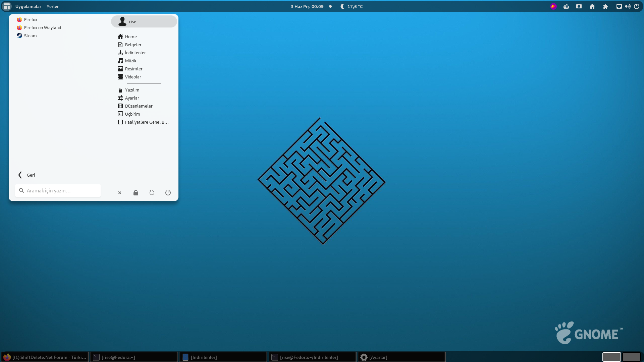The height and width of the screenshot is (362, 644).
Task: Click the log out X button in the menu
Action: [120, 193]
